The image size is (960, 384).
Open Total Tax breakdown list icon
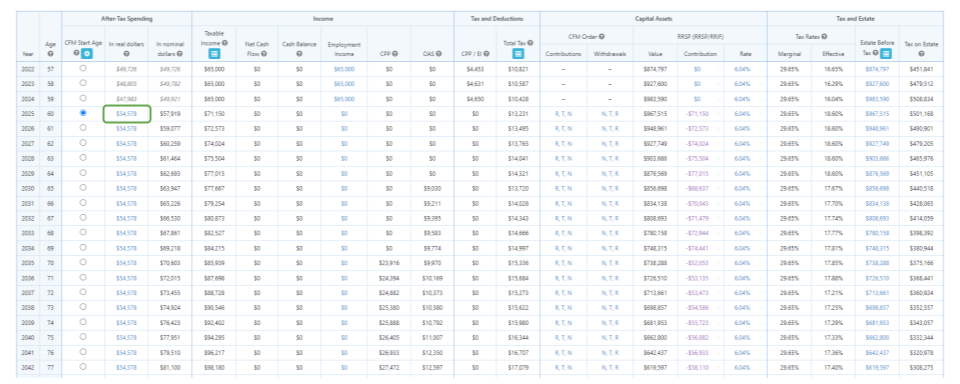518,54
